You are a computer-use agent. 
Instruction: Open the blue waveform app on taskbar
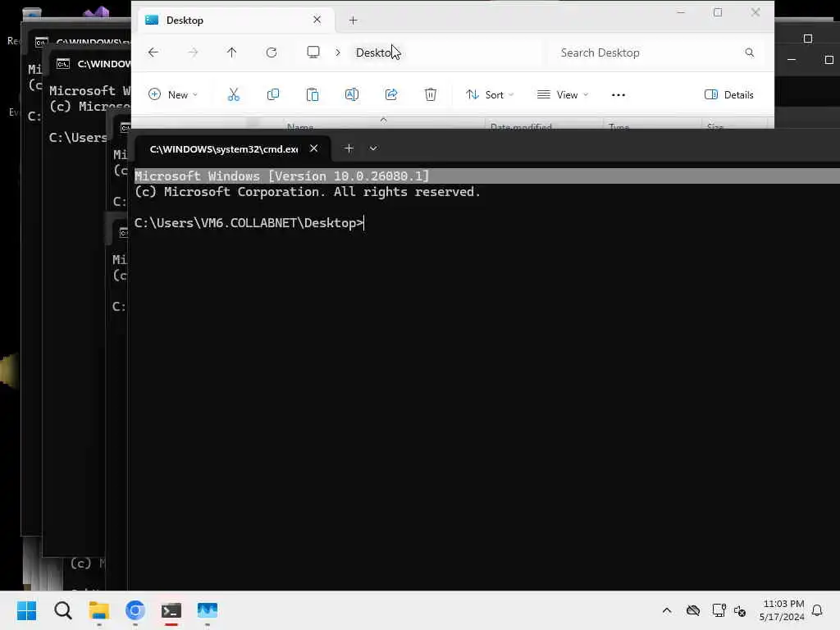(208, 610)
